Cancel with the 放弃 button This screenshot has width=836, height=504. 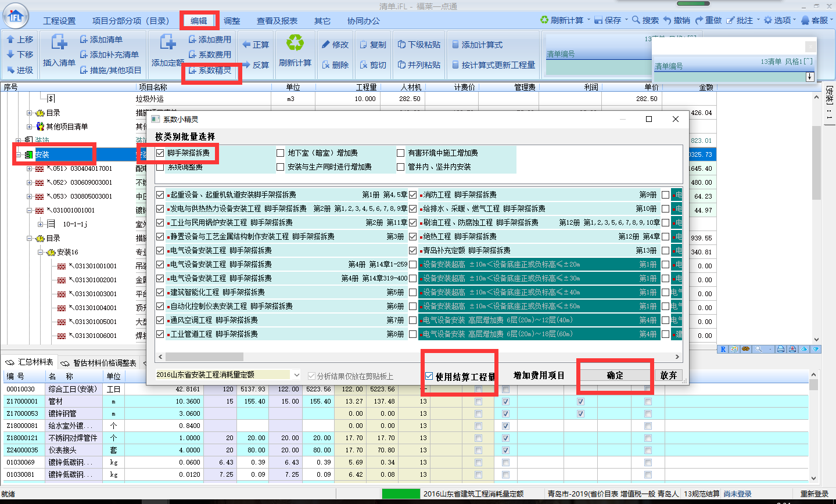(668, 375)
